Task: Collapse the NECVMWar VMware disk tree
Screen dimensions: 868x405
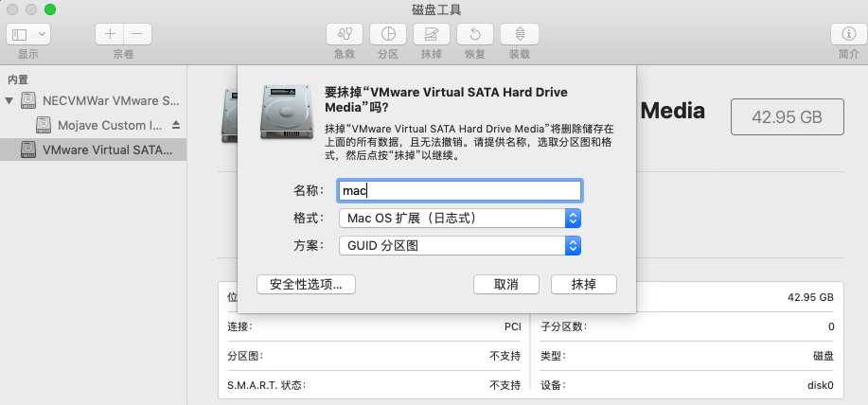Action: coord(9,100)
